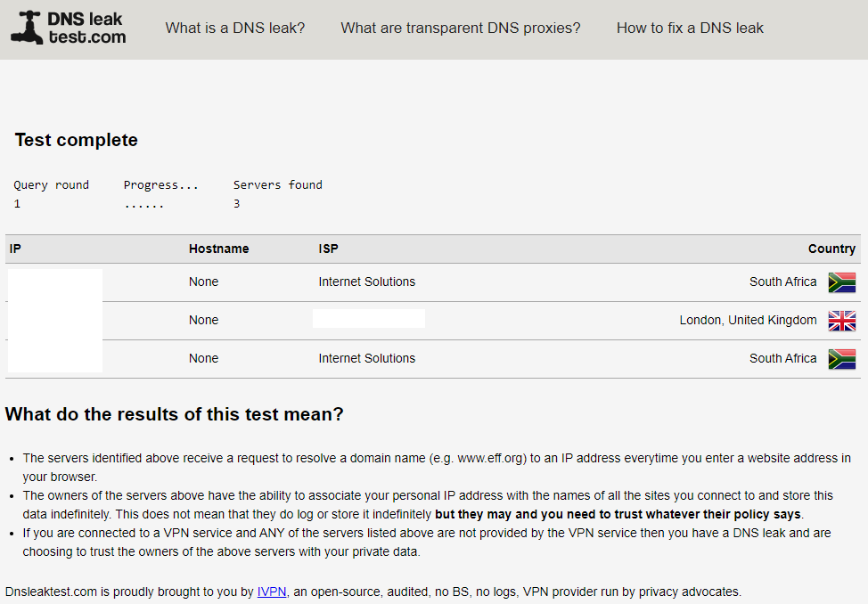Screen dimensions: 868x604
Task: Click the 'Progress...' label
Action: [160, 185]
